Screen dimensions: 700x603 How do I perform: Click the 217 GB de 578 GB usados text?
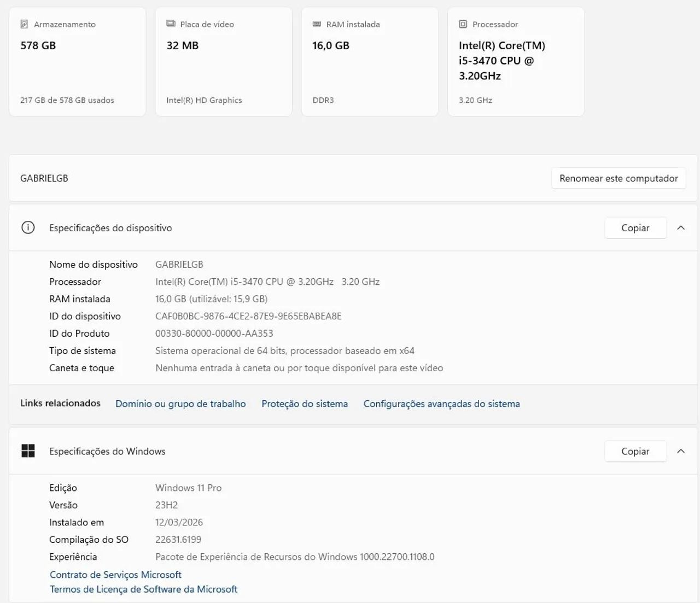coord(67,100)
